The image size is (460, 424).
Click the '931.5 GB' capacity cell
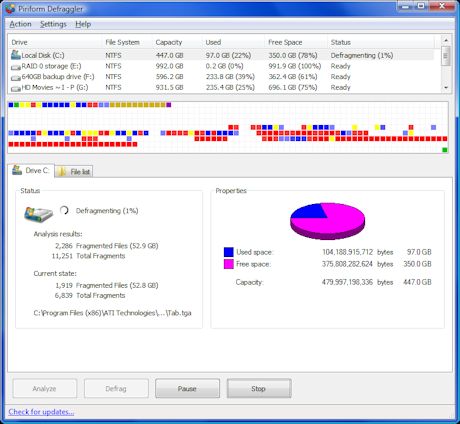[x=170, y=87]
